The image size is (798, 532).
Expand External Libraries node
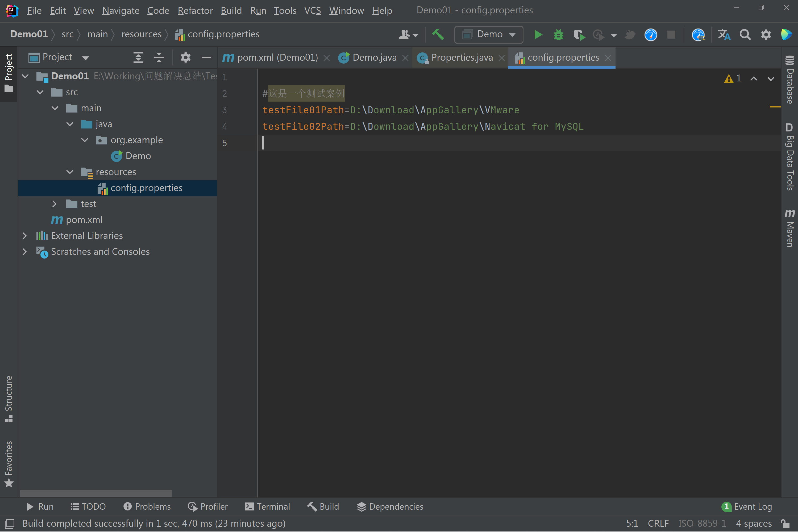click(x=25, y=236)
